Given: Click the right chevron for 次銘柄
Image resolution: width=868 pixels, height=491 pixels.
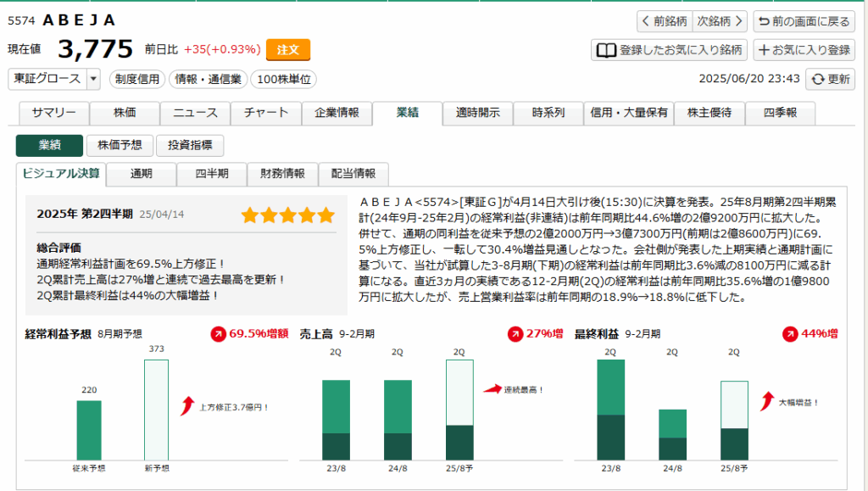Looking at the screenshot, I should (738, 21).
